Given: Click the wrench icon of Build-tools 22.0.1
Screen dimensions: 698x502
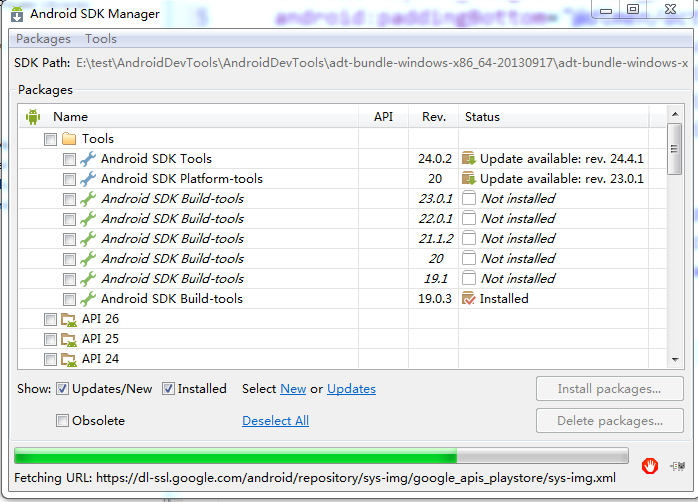Looking at the screenshot, I should coord(88,219).
